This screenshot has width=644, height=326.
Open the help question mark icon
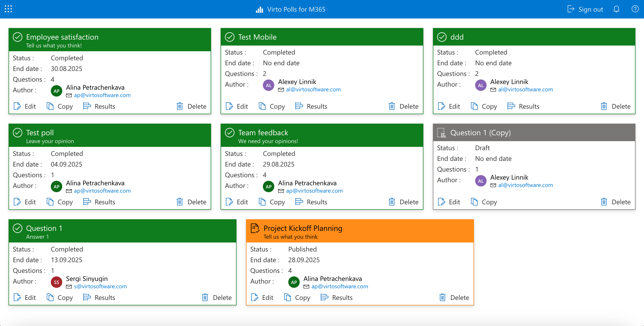click(x=635, y=9)
